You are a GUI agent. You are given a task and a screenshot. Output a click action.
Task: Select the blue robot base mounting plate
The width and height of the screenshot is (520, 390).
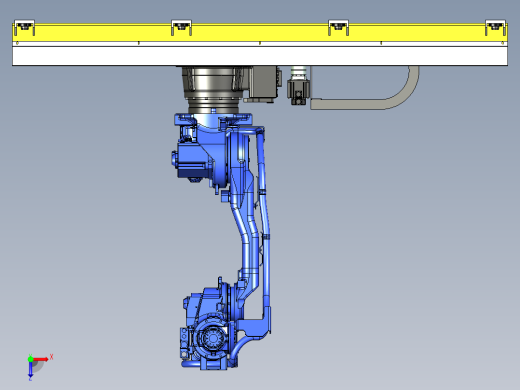(213, 119)
